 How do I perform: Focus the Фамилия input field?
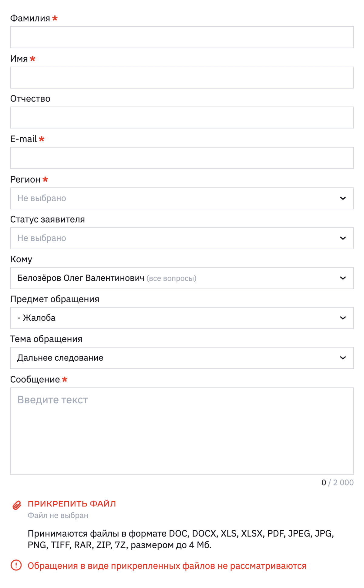(182, 37)
